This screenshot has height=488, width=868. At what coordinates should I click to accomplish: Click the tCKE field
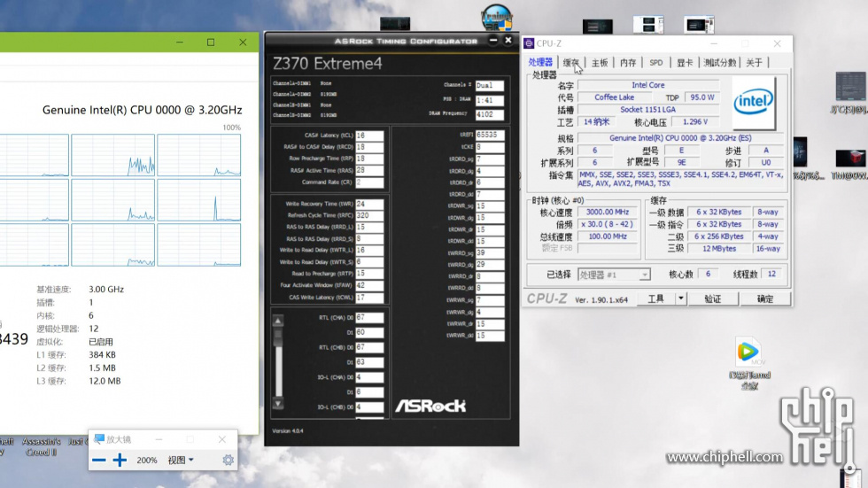tap(489, 147)
